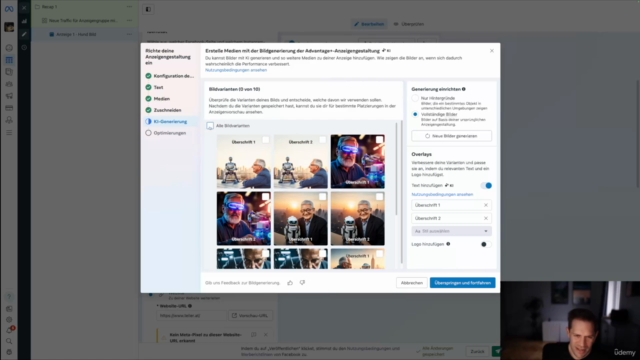Select checkbox on seated robot Überschrift 1 image
The image size is (640, 360).
265,140
